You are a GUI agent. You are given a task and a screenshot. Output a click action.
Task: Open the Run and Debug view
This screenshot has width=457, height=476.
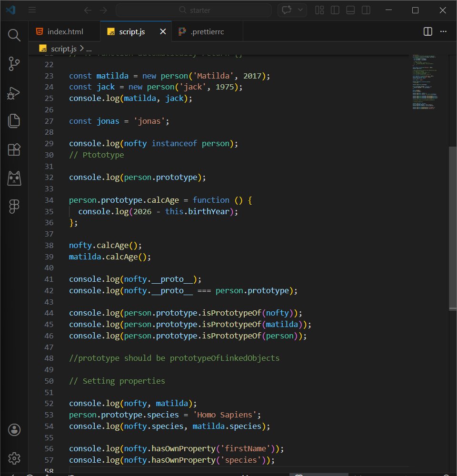pyautogui.click(x=14, y=92)
